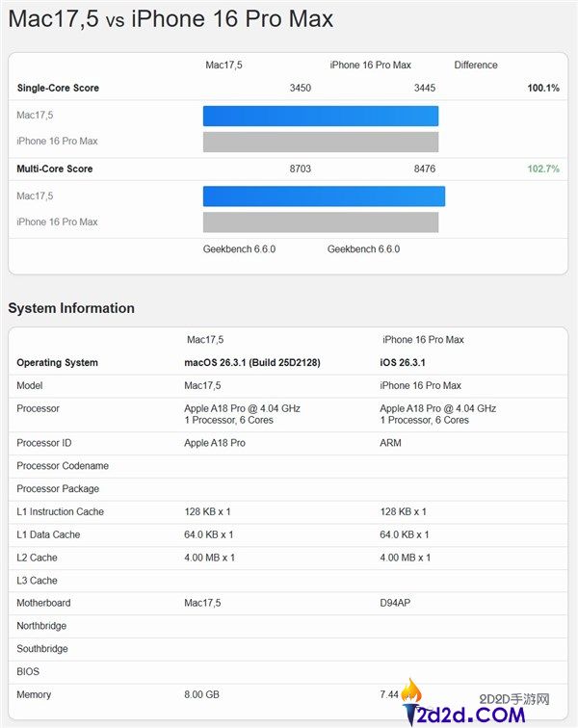The image size is (578, 728).
Task: Select the green 102.7% difference value
Action: [x=543, y=169]
